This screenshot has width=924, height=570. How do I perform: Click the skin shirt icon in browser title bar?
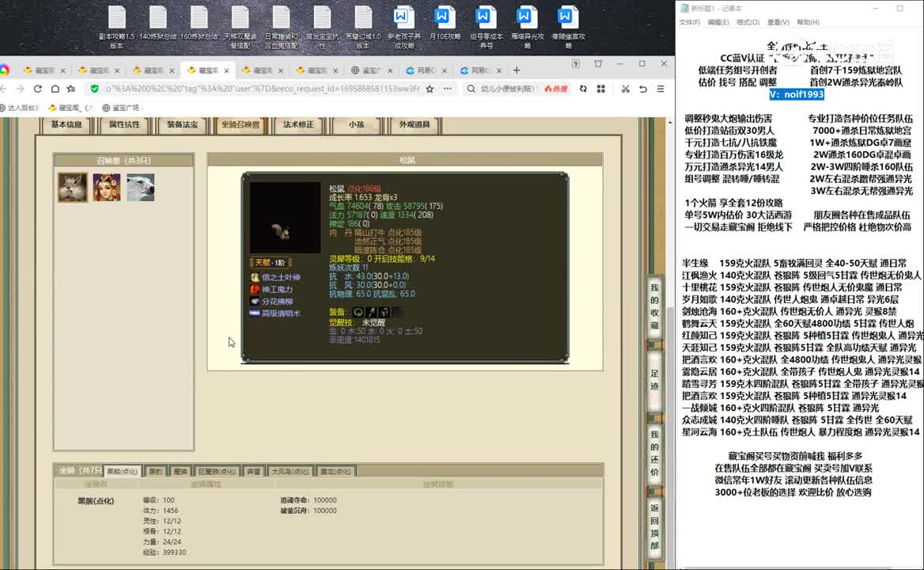coord(598,63)
